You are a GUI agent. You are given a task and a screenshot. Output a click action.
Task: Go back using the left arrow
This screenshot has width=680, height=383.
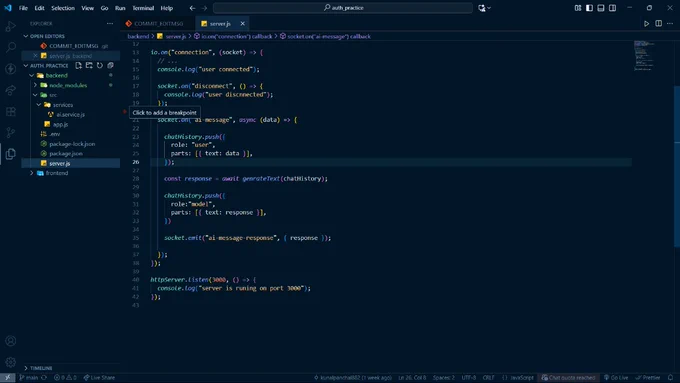(192, 8)
